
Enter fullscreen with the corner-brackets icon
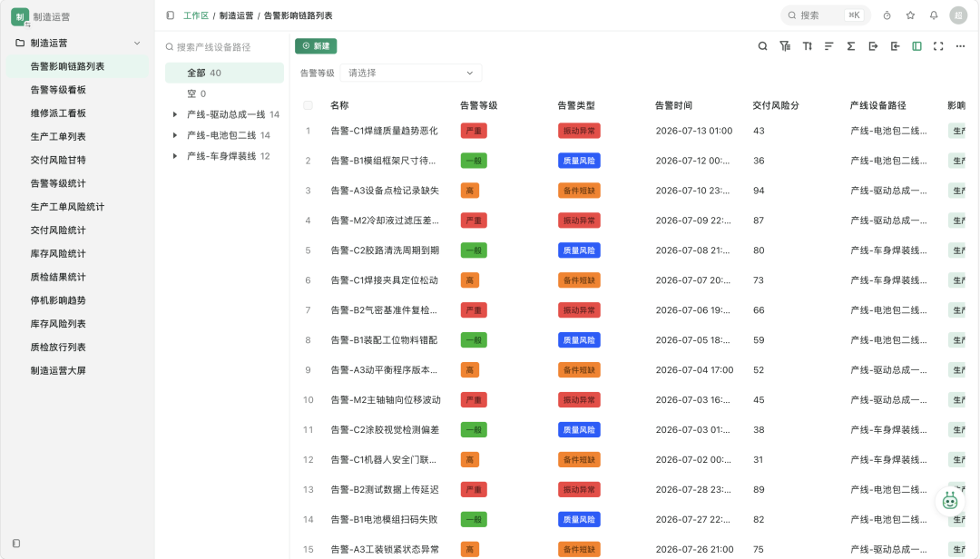[938, 46]
